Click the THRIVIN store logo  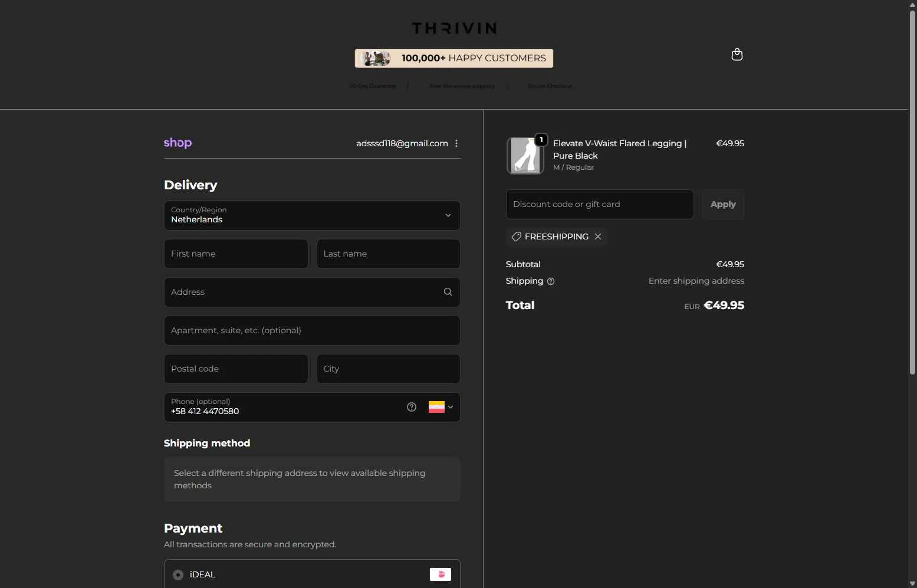pyautogui.click(x=454, y=28)
